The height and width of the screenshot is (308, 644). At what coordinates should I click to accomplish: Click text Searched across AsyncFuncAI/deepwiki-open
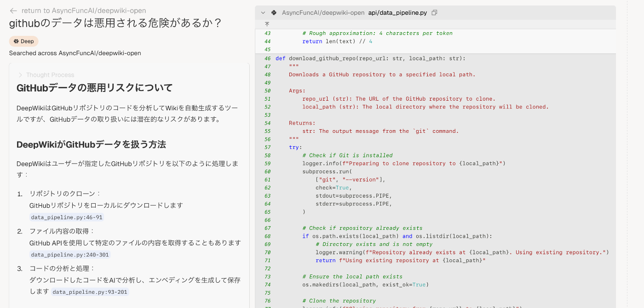[75, 53]
